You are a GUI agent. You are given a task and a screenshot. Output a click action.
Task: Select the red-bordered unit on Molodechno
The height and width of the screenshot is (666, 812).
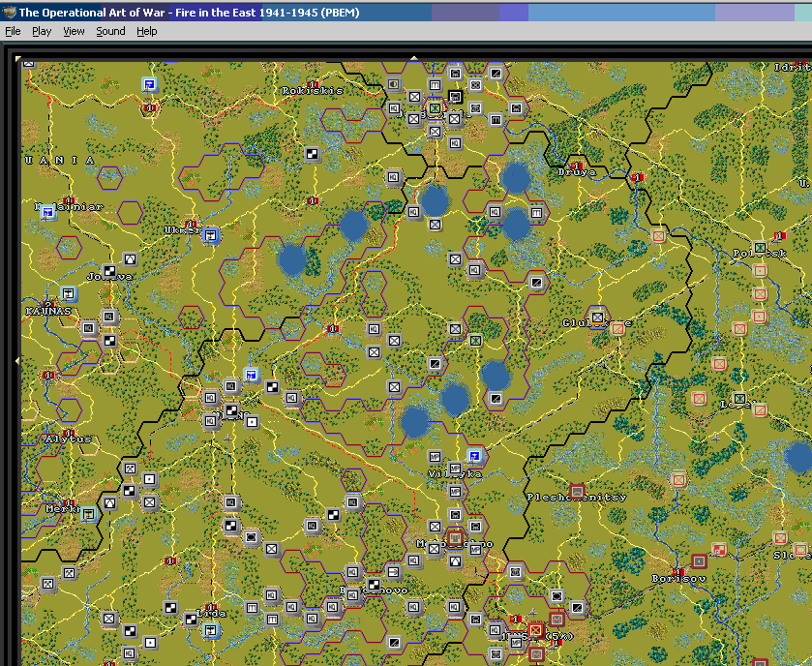click(455, 537)
